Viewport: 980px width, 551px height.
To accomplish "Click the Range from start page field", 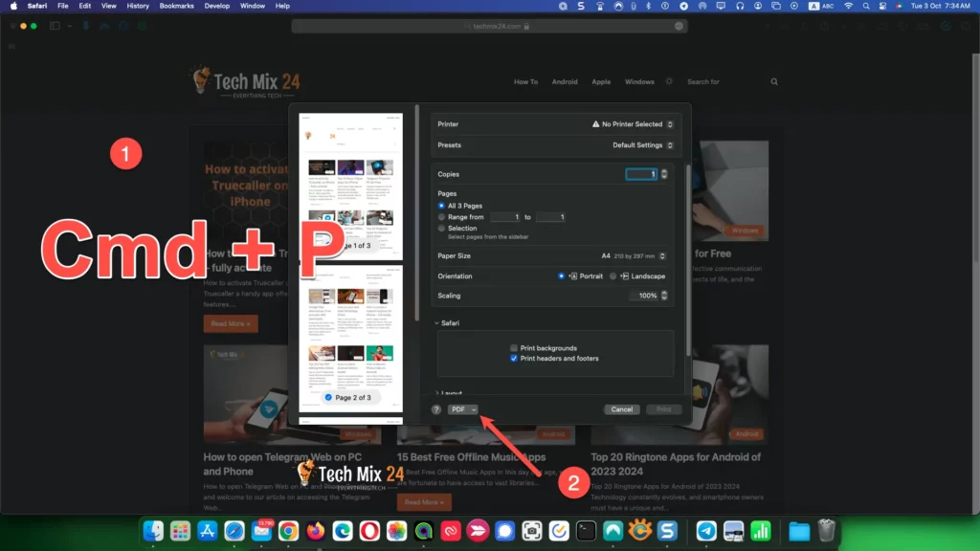I will click(505, 217).
